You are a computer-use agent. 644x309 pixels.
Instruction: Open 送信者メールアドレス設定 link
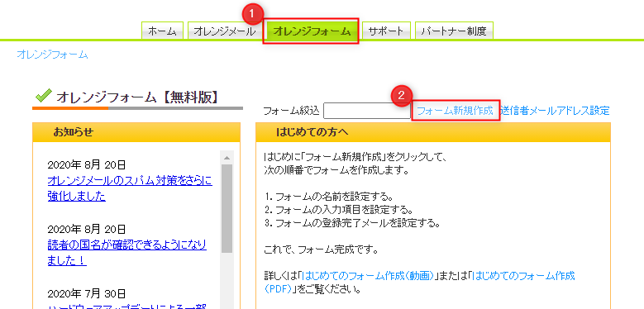click(556, 111)
